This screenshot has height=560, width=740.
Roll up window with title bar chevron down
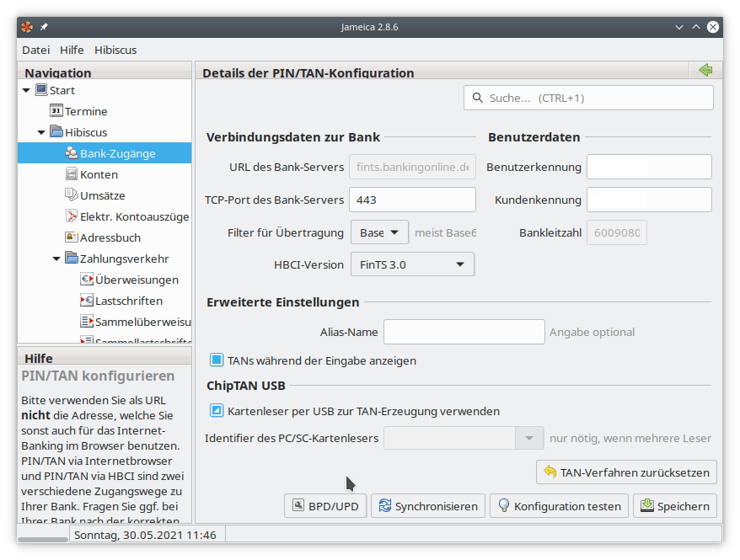click(x=679, y=27)
